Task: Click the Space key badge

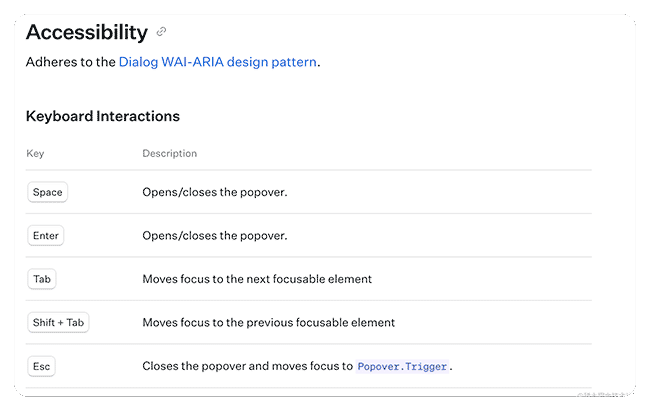Action: [x=48, y=192]
